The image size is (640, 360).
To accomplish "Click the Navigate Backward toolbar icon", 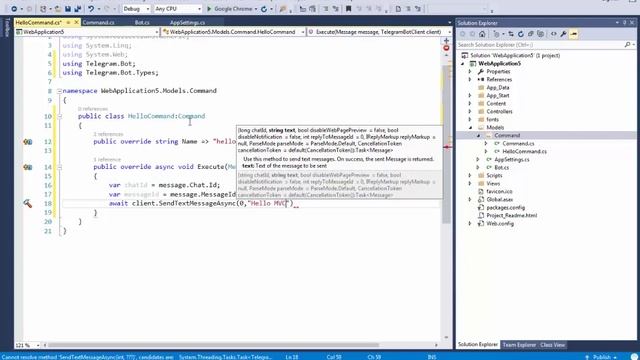I will [14, 9].
